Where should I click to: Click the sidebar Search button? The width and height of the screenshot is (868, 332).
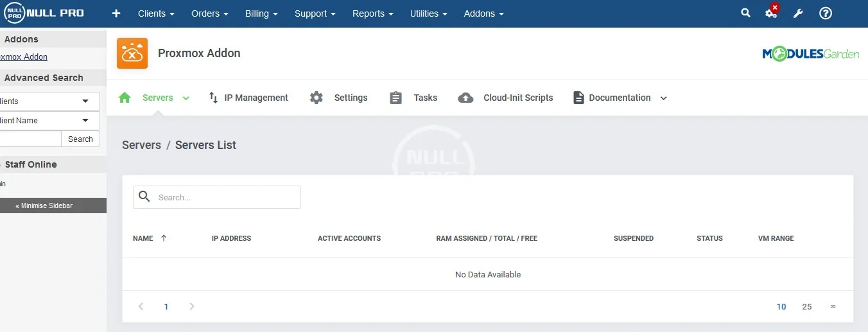tap(80, 139)
